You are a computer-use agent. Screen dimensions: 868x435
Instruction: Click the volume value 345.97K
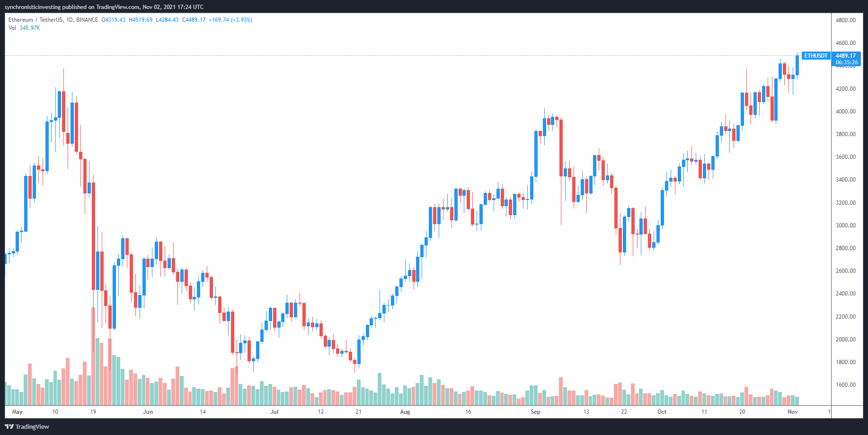[x=30, y=28]
